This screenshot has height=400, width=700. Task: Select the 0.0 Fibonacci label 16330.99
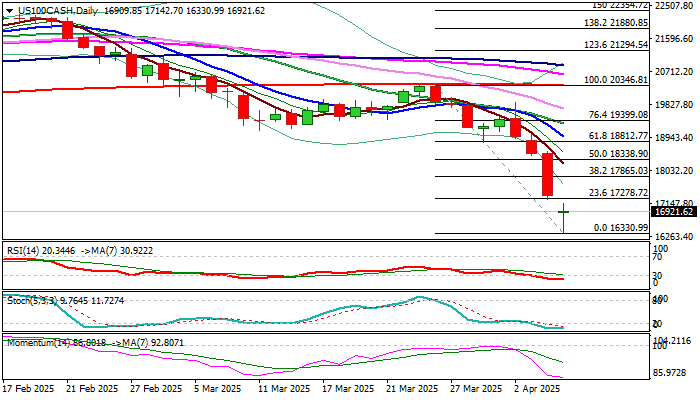[620, 229]
